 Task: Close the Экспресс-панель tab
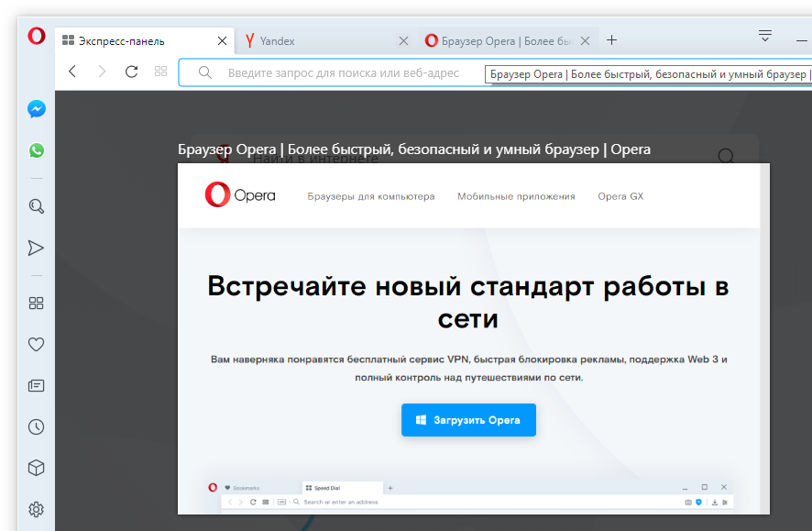[x=222, y=41]
